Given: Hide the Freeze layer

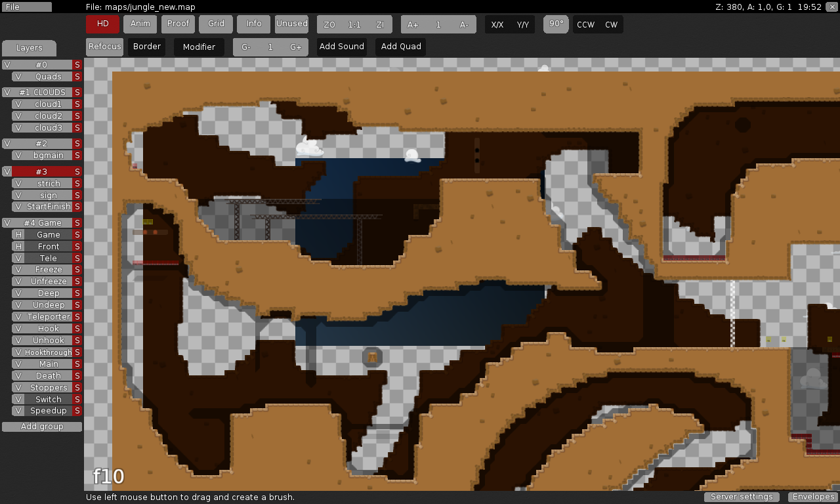Looking at the screenshot, I should (x=17, y=269).
